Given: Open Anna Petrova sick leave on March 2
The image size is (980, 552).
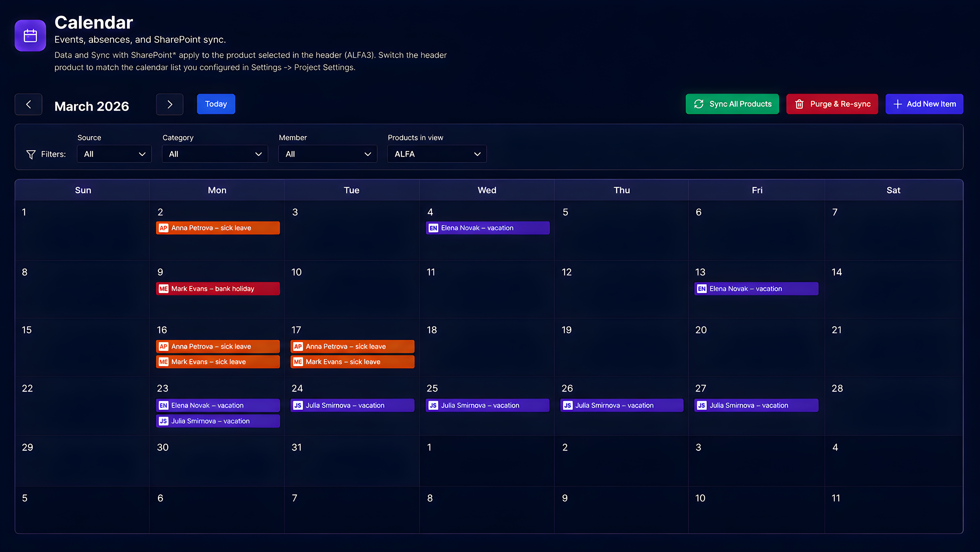Looking at the screenshot, I should (218, 228).
